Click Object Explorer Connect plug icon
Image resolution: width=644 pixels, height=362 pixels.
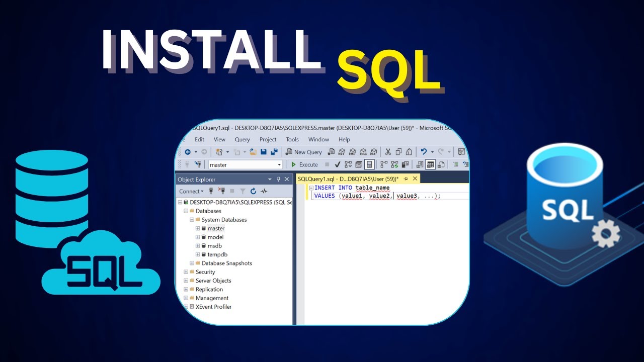point(211,191)
